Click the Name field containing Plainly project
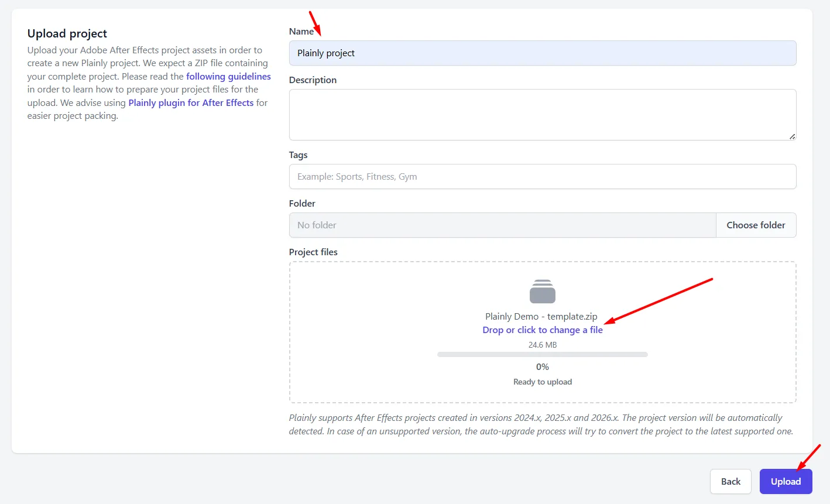Viewport: 830px width, 504px height. (x=542, y=53)
